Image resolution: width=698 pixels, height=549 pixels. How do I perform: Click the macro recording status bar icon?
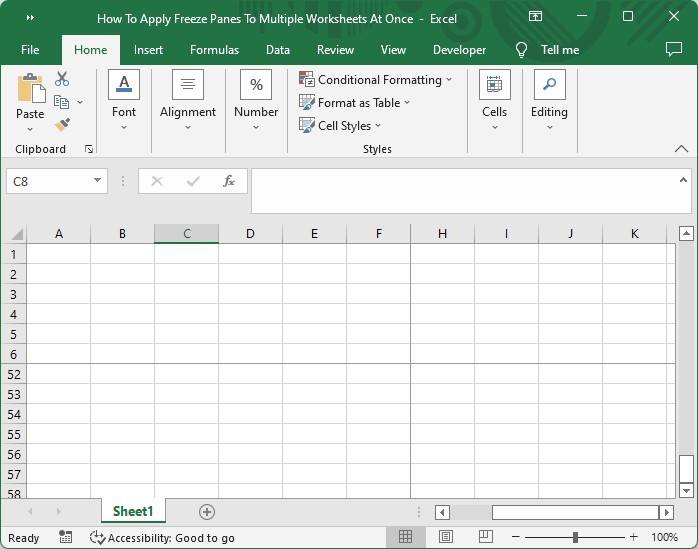point(65,537)
